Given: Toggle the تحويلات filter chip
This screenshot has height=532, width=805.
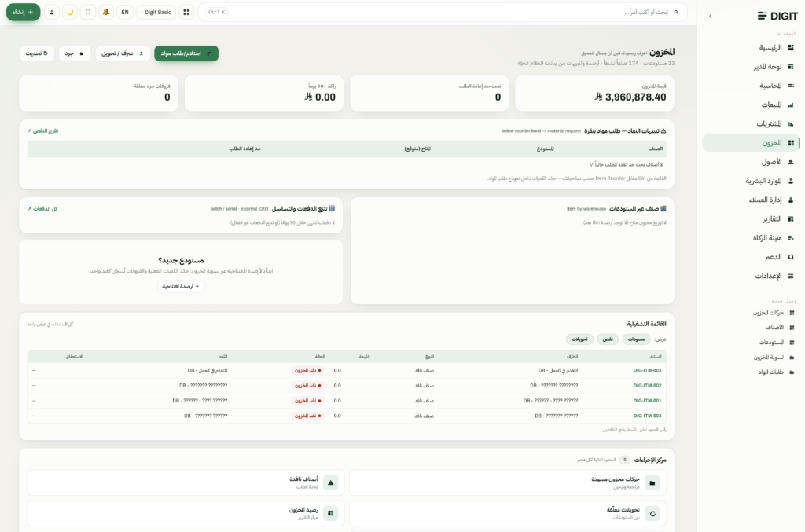Looking at the screenshot, I should pyautogui.click(x=579, y=339).
